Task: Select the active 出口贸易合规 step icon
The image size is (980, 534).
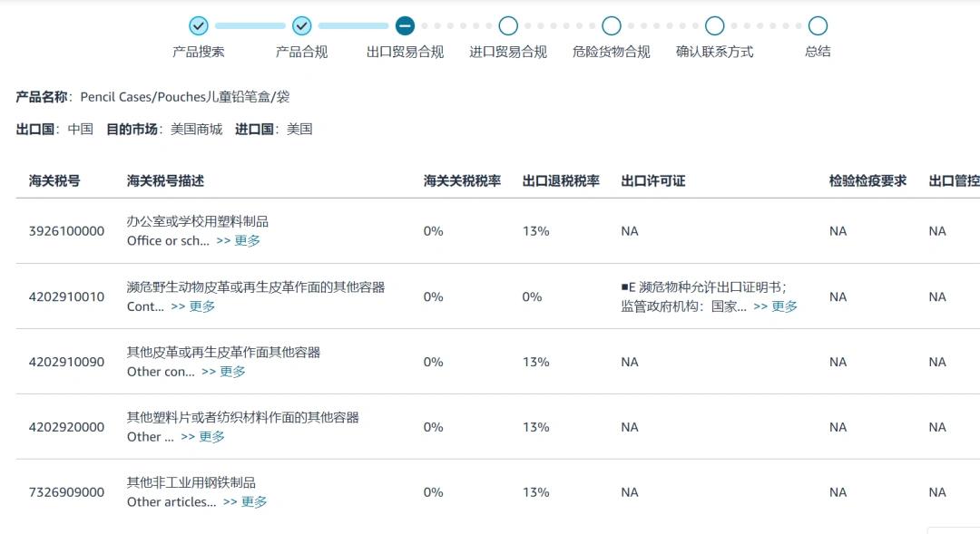Action: (404, 25)
